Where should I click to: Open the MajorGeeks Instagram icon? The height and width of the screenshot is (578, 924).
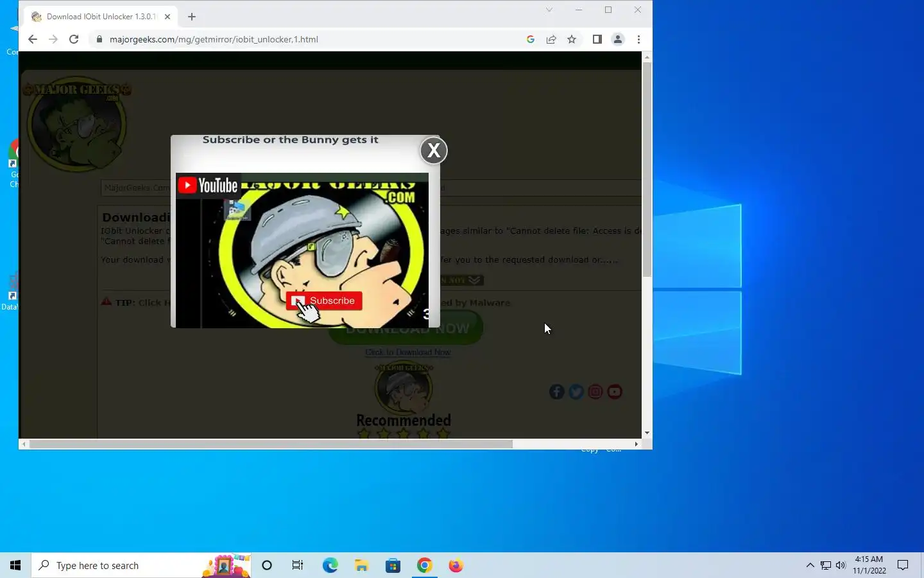(x=595, y=392)
